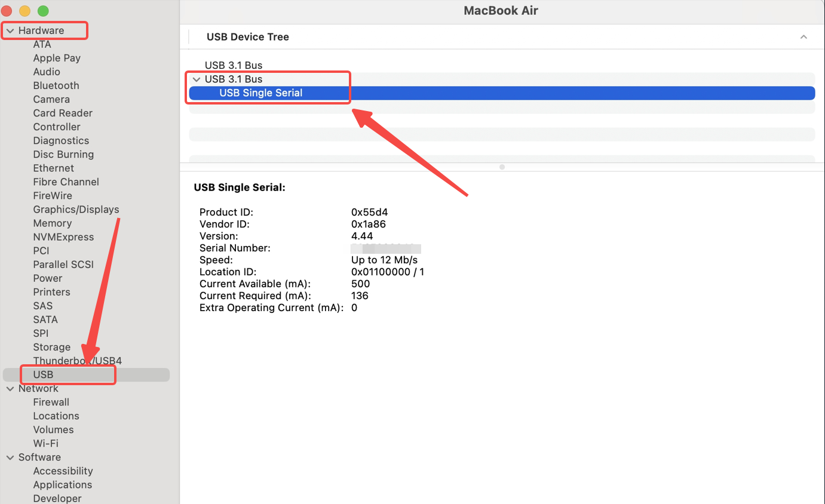Viewport: 825px width, 504px height.
Task: Select ATA in the sidebar
Action: tap(42, 44)
